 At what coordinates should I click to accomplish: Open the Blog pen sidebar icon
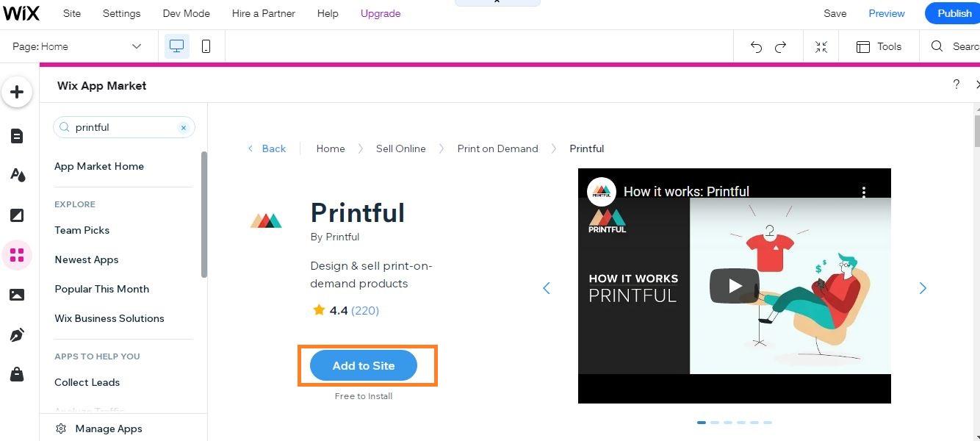[17, 335]
